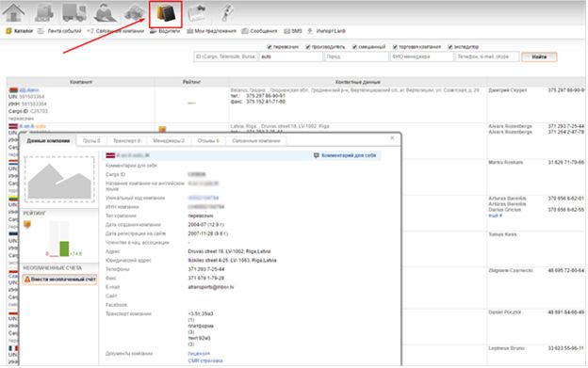Click the Druvas street 18 address value in popup
The image size is (588, 368).
[229, 251]
